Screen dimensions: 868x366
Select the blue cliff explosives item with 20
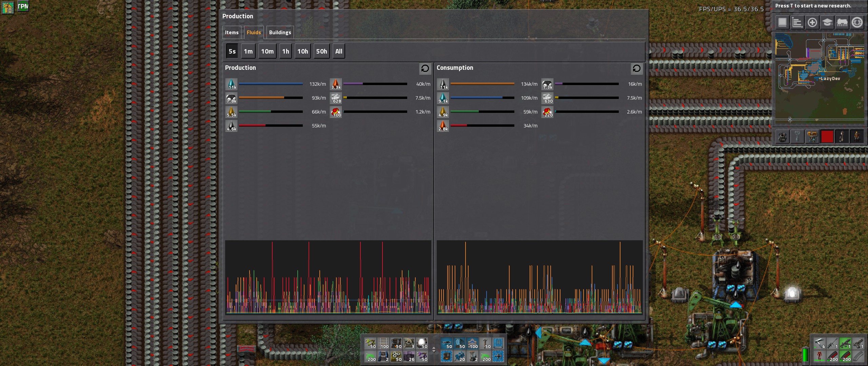pos(459,356)
